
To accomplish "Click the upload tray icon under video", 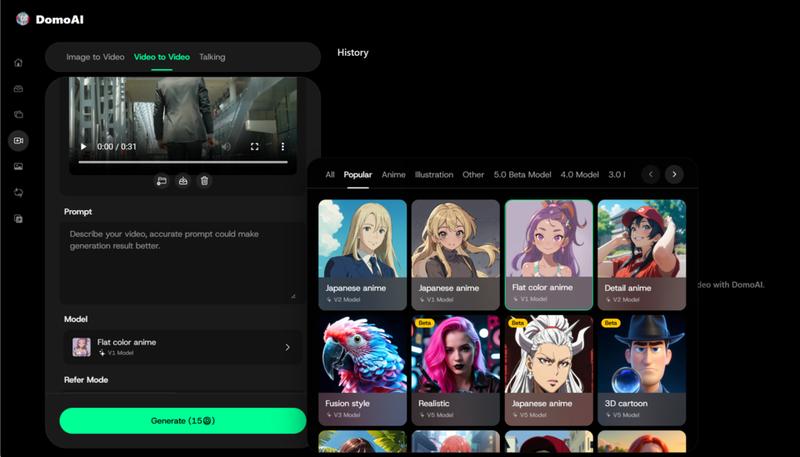I will tap(183, 181).
